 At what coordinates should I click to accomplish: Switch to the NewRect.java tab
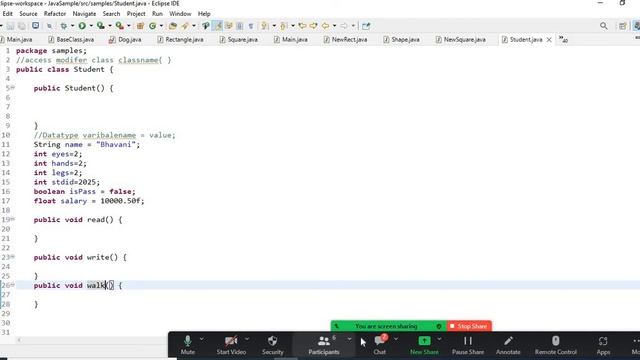(x=345, y=39)
